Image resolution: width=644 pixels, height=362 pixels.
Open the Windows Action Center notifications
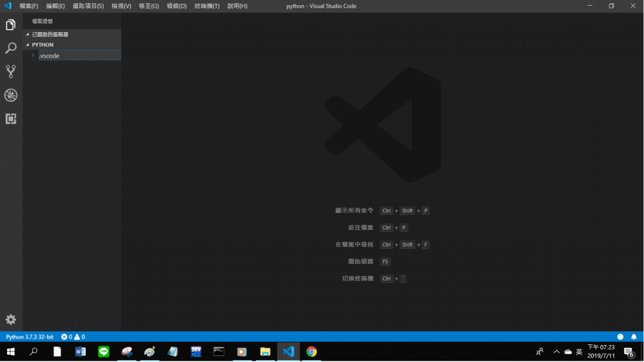click(629, 352)
